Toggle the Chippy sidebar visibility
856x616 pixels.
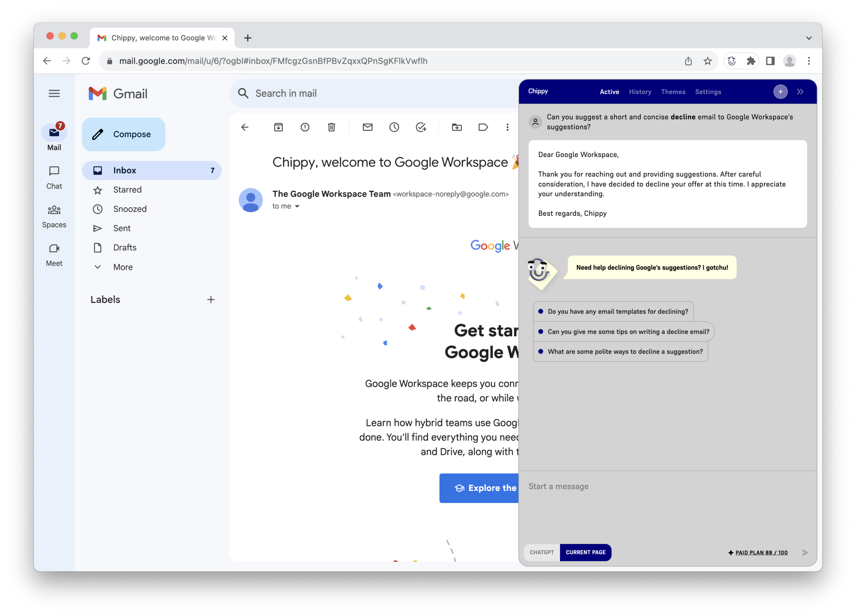click(800, 91)
